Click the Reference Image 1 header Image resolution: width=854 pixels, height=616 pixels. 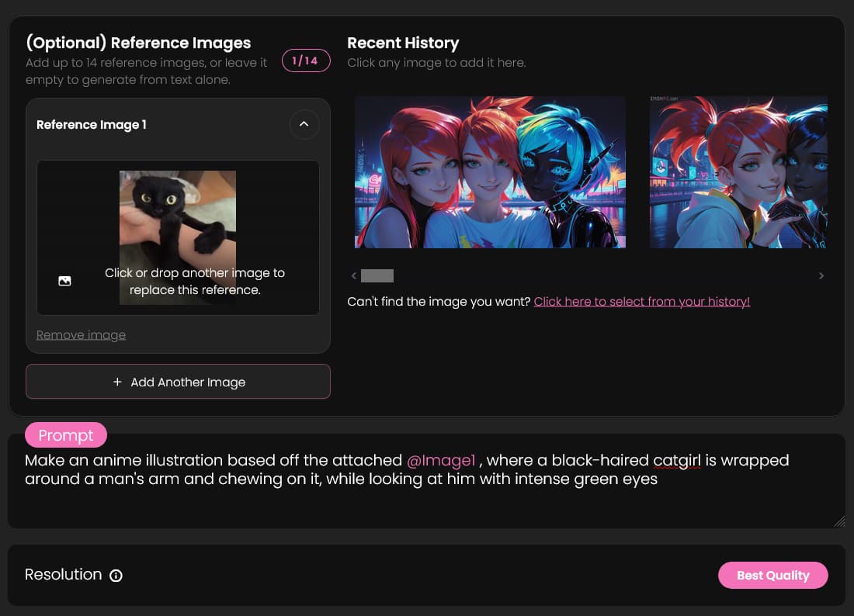91,125
